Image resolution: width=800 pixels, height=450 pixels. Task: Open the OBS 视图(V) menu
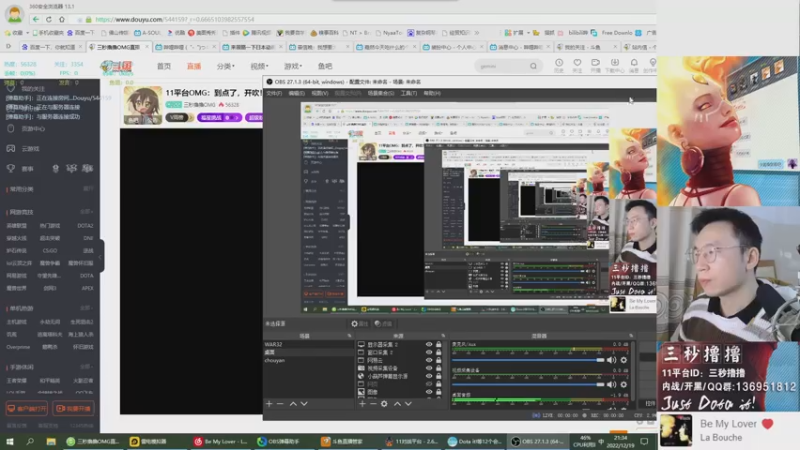[x=320, y=93]
